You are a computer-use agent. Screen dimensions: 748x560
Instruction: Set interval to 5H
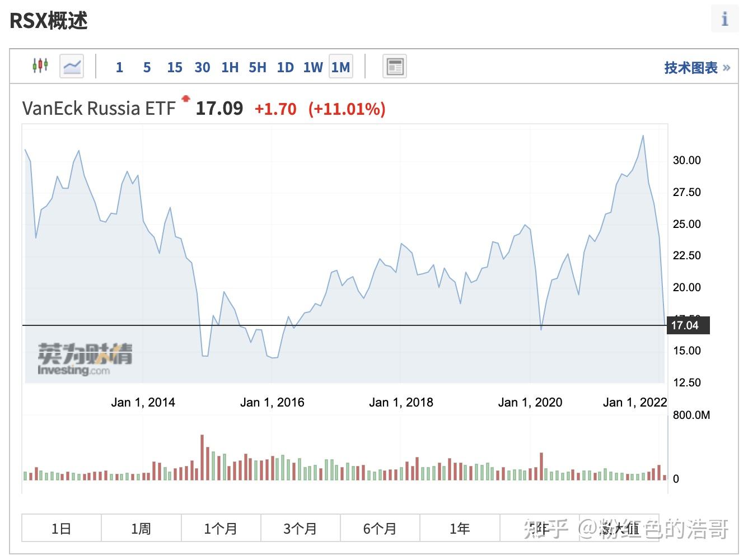coord(258,68)
